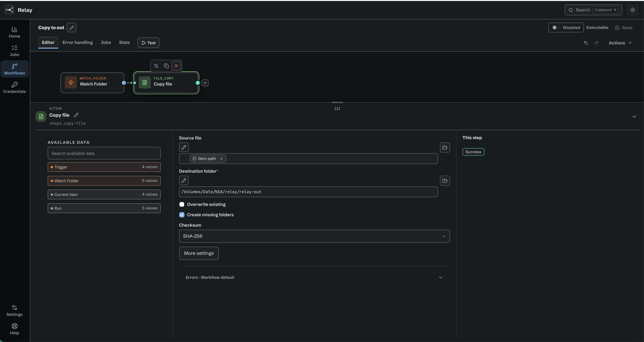Edit Source file with pencil icon
The height and width of the screenshot is (342, 644).
click(x=184, y=147)
